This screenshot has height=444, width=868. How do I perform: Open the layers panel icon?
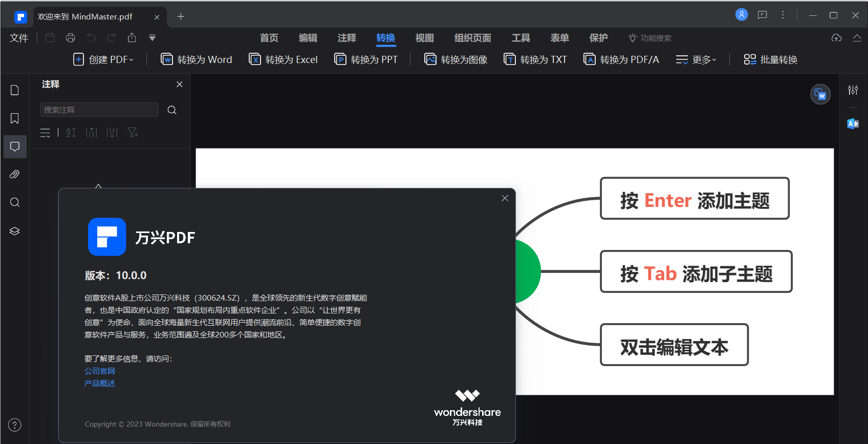pos(15,231)
